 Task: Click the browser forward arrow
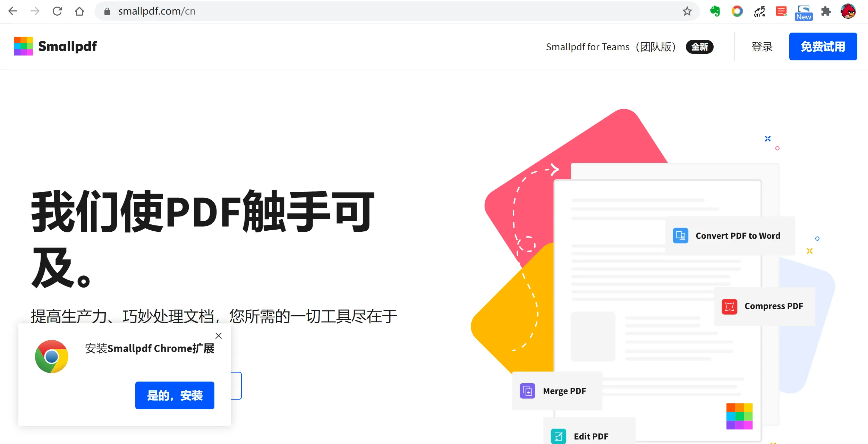click(35, 11)
